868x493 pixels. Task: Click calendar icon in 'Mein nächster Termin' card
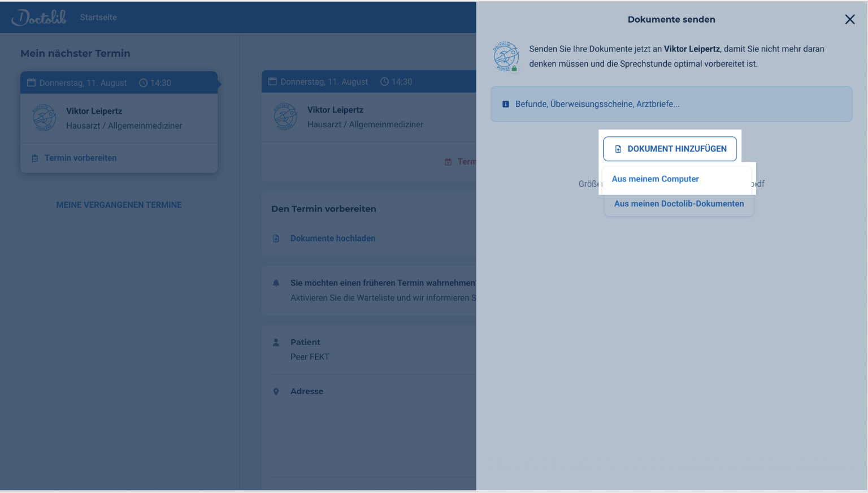pyautogui.click(x=32, y=83)
